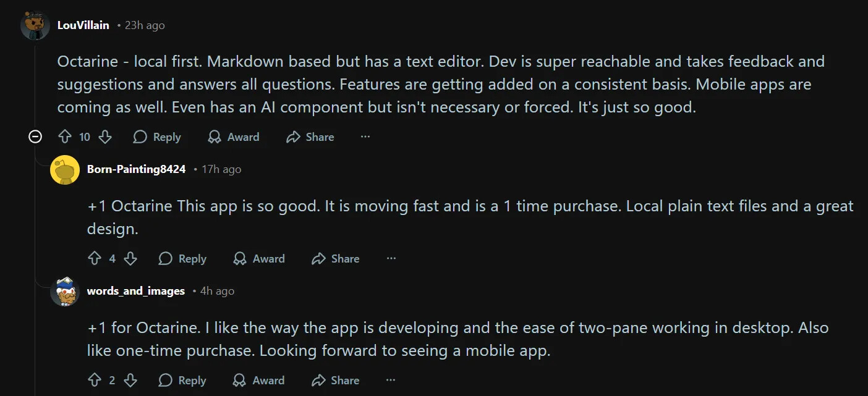Open more options on words_and_images' reply

(x=391, y=380)
